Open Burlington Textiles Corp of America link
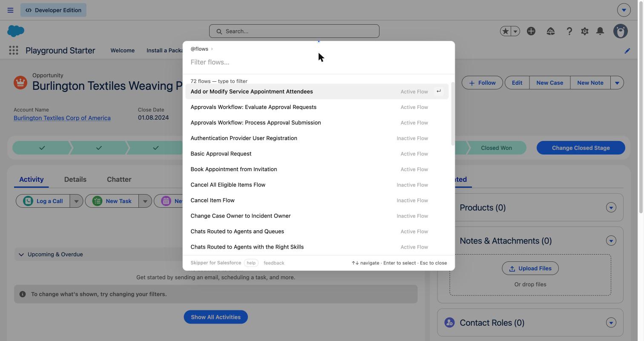The height and width of the screenshot is (341, 644). click(62, 118)
